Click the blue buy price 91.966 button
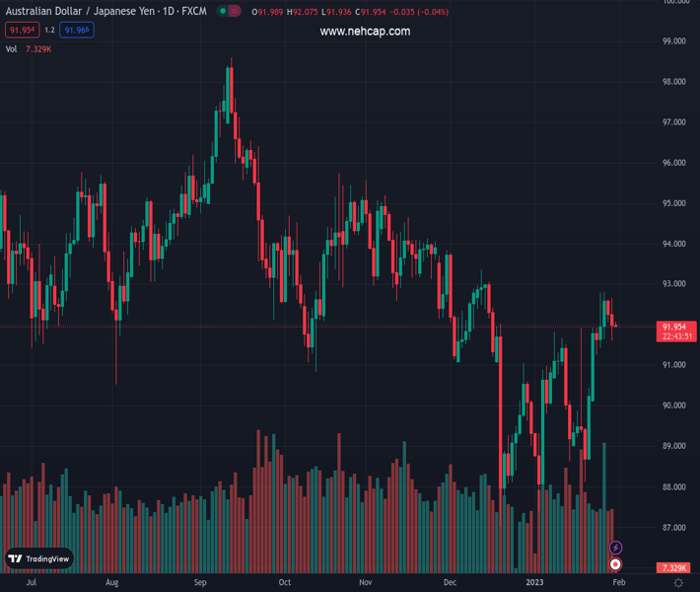700x592 pixels. pyautogui.click(x=77, y=31)
